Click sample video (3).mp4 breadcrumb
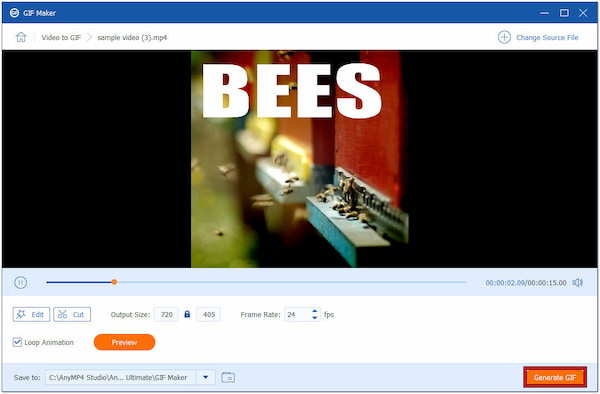Screen dimensions: 600x394 click(x=132, y=37)
